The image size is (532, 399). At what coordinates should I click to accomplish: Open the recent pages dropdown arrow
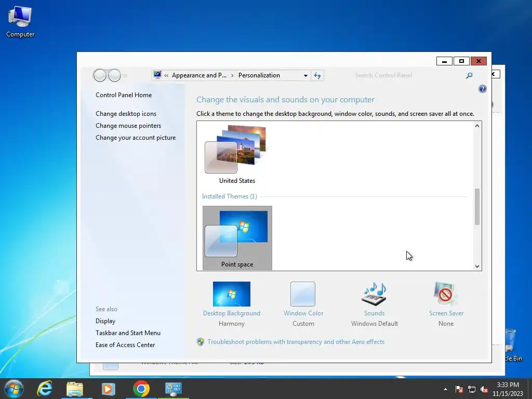point(125,76)
